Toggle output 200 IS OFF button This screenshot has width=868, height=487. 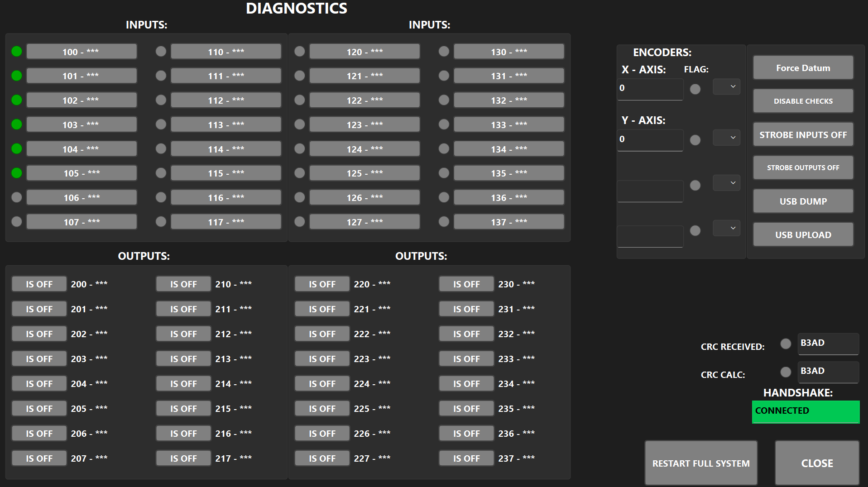[x=39, y=284]
